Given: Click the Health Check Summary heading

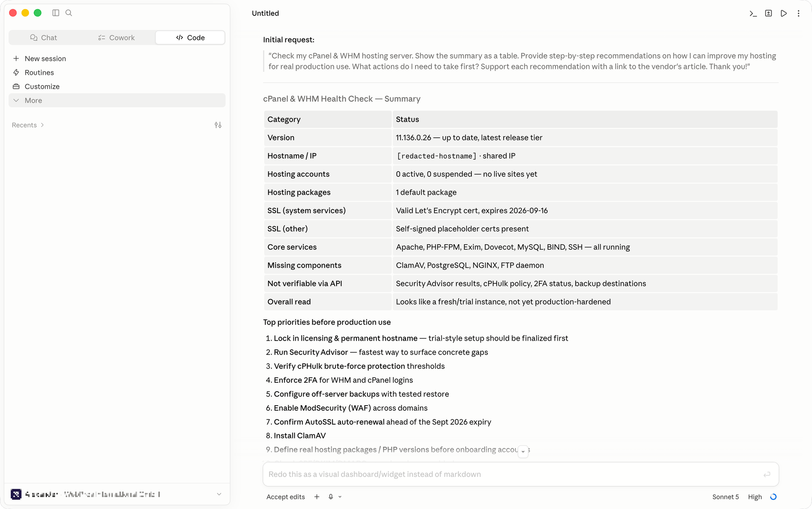Looking at the screenshot, I should pyautogui.click(x=342, y=99).
